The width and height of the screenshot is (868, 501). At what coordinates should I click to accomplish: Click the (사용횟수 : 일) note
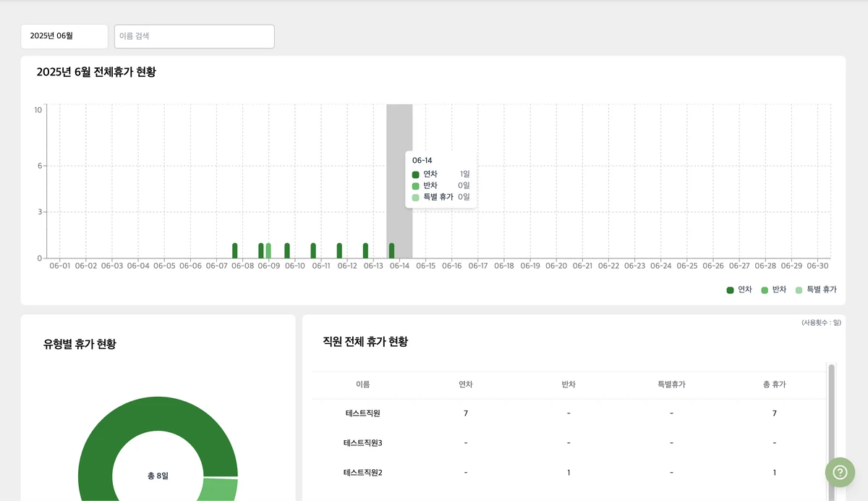point(821,322)
